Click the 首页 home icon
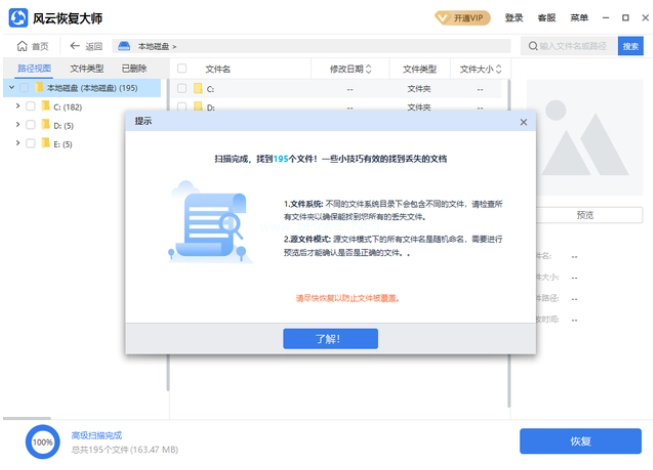 22,46
